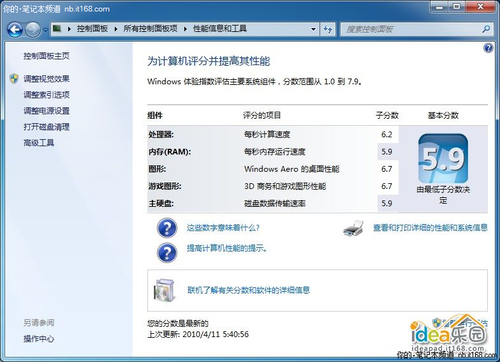Viewport: 500px width, 362px height.
Task: Click the 游戏图形 row label
Action: (165, 186)
